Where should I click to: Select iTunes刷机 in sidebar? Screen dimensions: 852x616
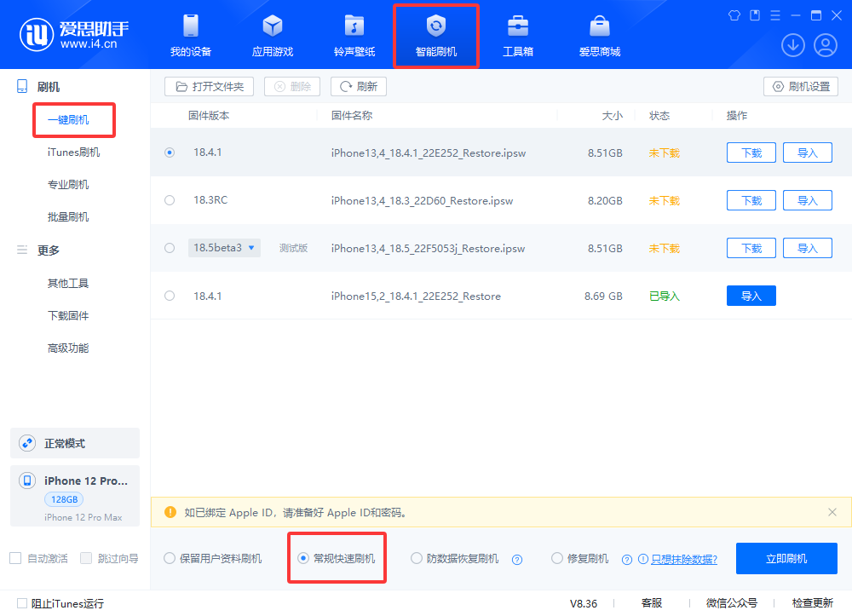pos(73,153)
